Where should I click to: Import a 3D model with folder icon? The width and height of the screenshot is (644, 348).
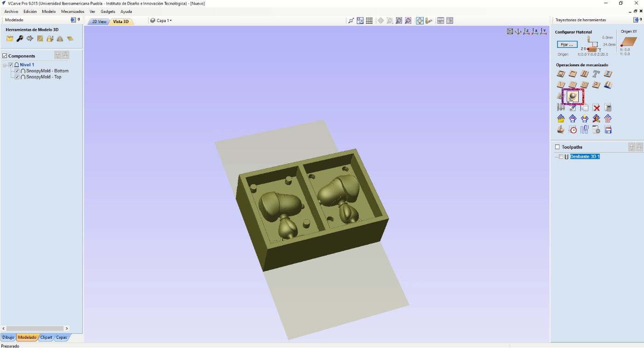[10, 39]
